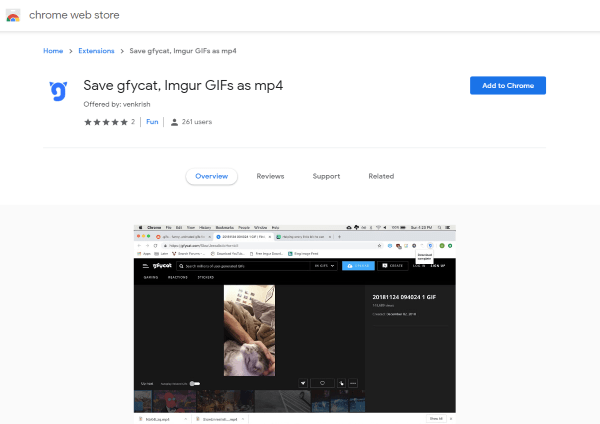Click the person icon beside user count
Viewport: 600px width, 424px height.
click(174, 122)
